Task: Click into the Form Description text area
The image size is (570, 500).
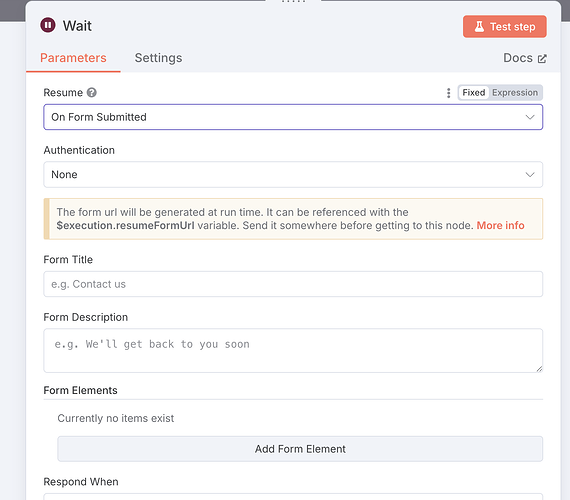Action: pyautogui.click(x=293, y=351)
